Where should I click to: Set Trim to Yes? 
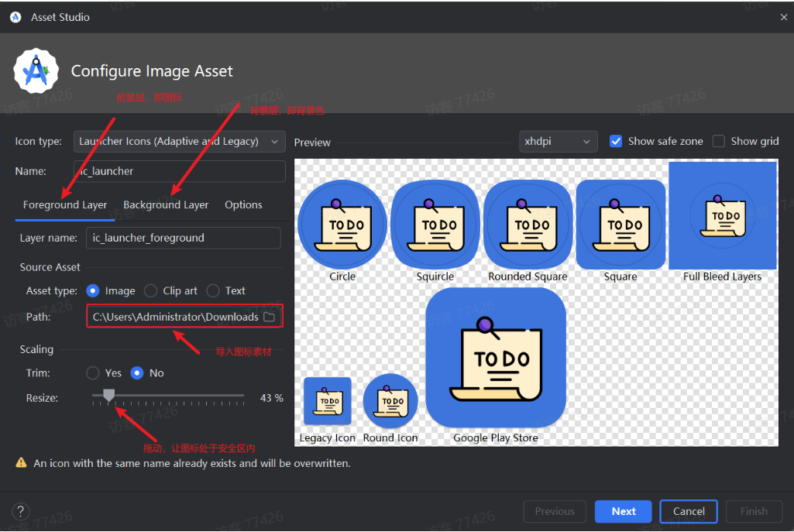click(x=93, y=373)
